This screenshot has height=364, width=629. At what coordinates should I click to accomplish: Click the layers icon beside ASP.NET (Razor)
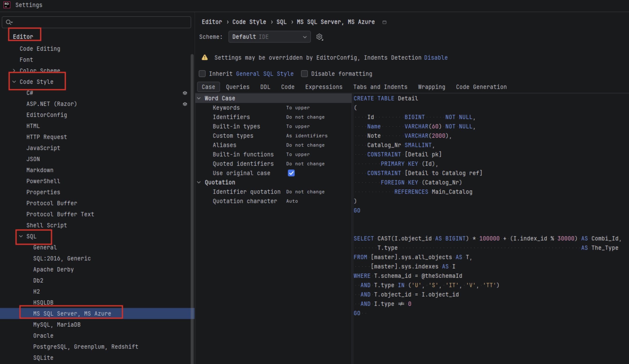pyautogui.click(x=185, y=104)
